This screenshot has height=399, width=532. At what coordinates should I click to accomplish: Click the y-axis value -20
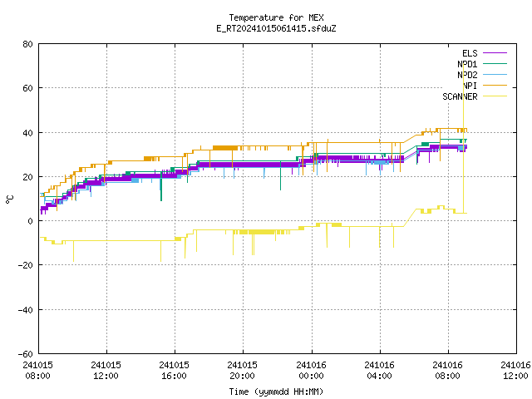click(26, 265)
